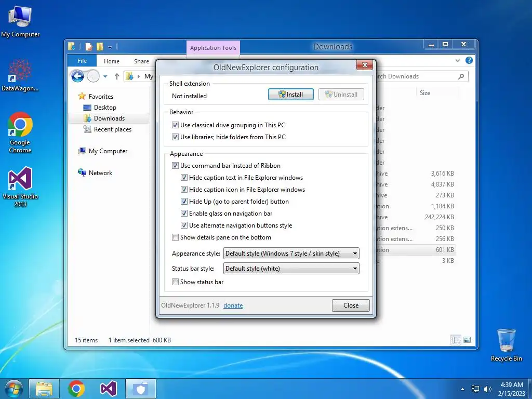The image size is (532, 399).
Task: Expand ribbon chevron in Downloads window
Action: [457, 60]
